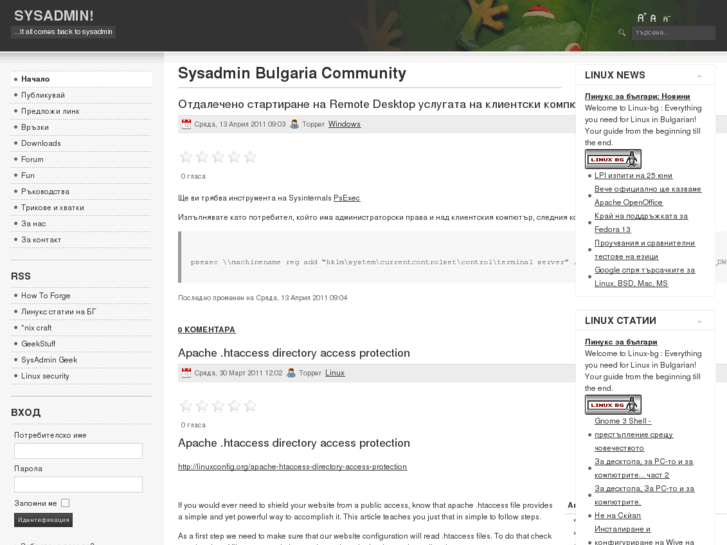Image resolution: width=727 pixels, height=545 pixels.
Task: Collapse the LINUX СТАТИИ panel
Action: (x=700, y=321)
